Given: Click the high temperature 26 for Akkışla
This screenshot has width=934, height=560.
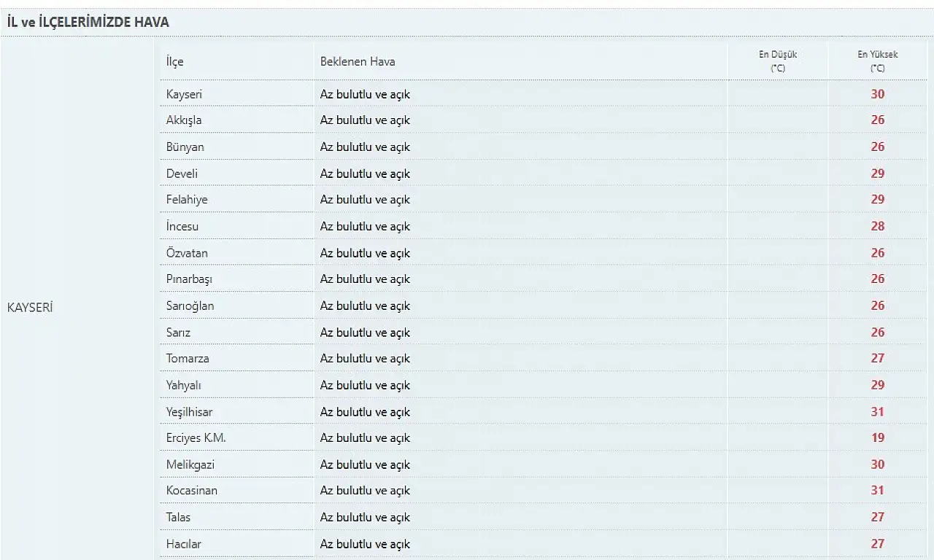Looking at the screenshot, I should (877, 120).
